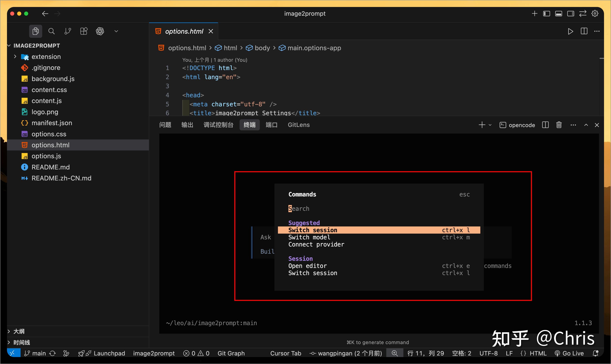Kill terminal with the trash icon
Screen dimensions: 611x364
559,125
